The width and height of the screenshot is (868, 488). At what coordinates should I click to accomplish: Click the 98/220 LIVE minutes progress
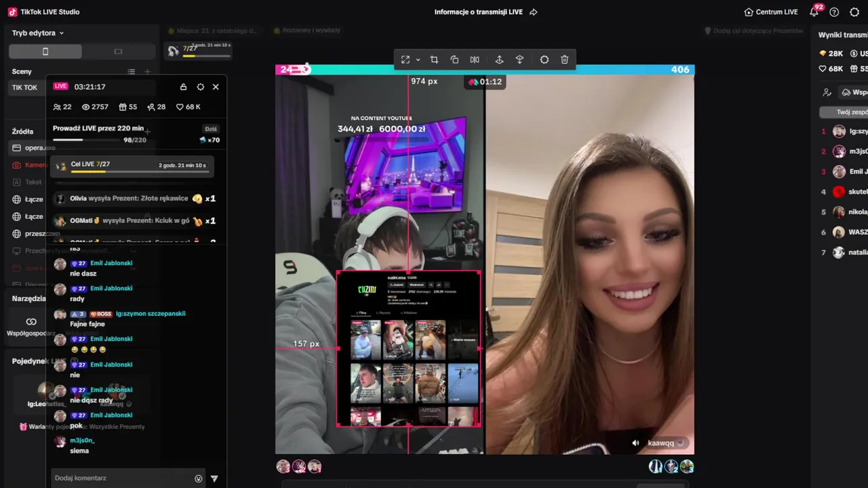click(99, 140)
